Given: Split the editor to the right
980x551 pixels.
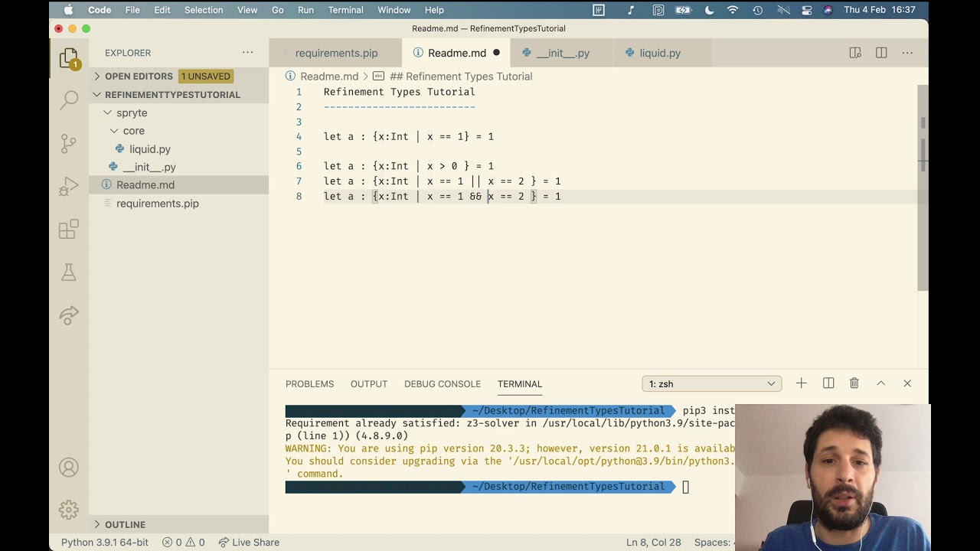Looking at the screenshot, I should (x=881, y=53).
